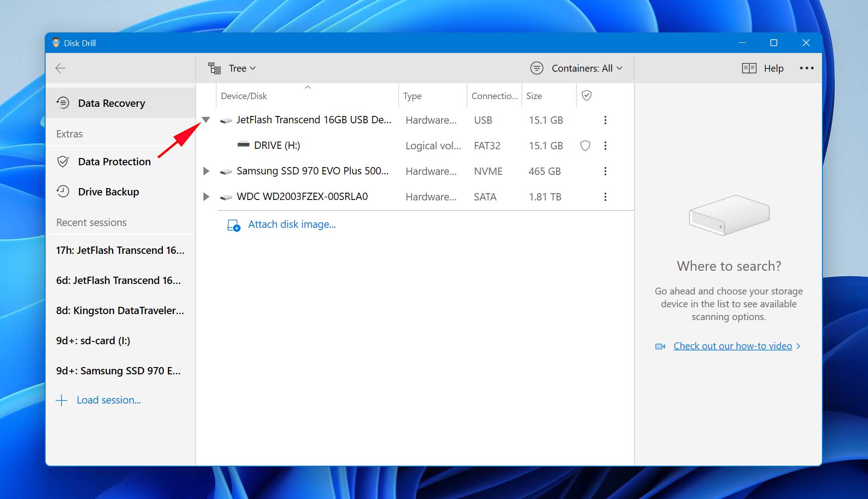Open options menu for WDC disk row
The width and height of the screenshot is (868, 499).
point(605,197)
